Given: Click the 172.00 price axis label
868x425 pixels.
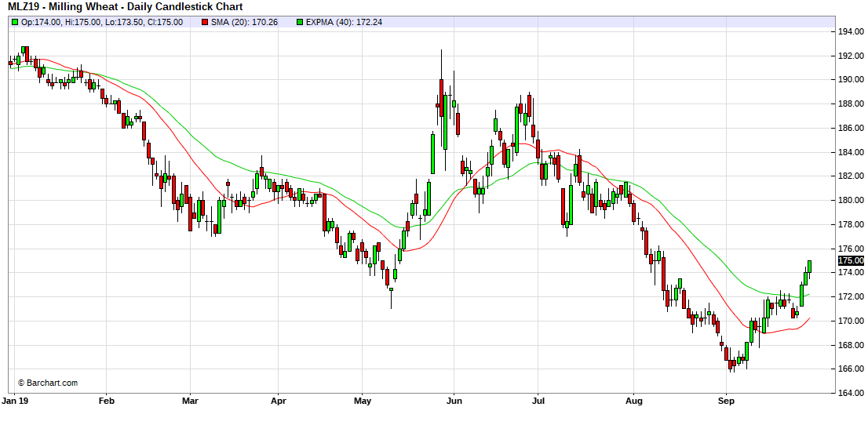Looking at the screenshot, I should 852,296.
